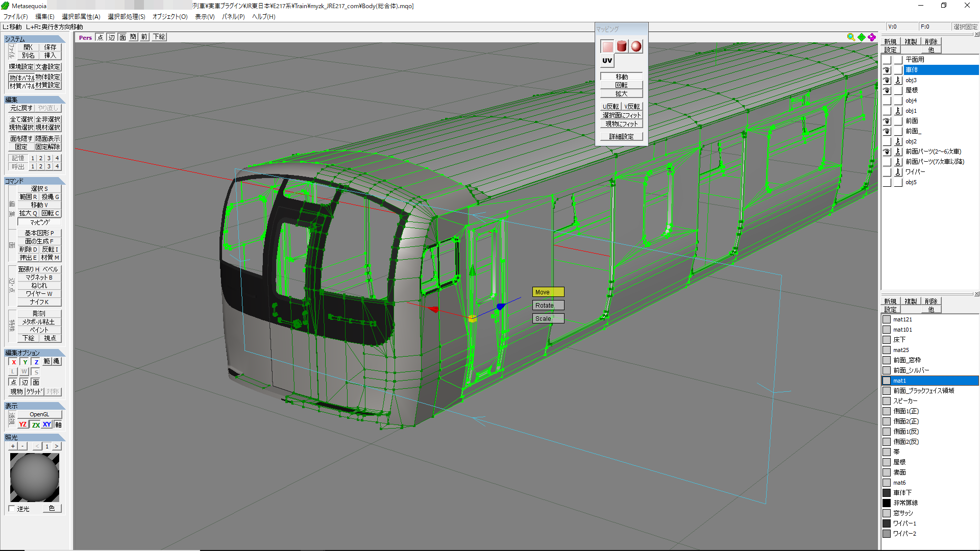The width and height of the screenshot is (980, 551).
Task: Hide the 屋根 object with eye icon
Action: (x=887, y=90)
